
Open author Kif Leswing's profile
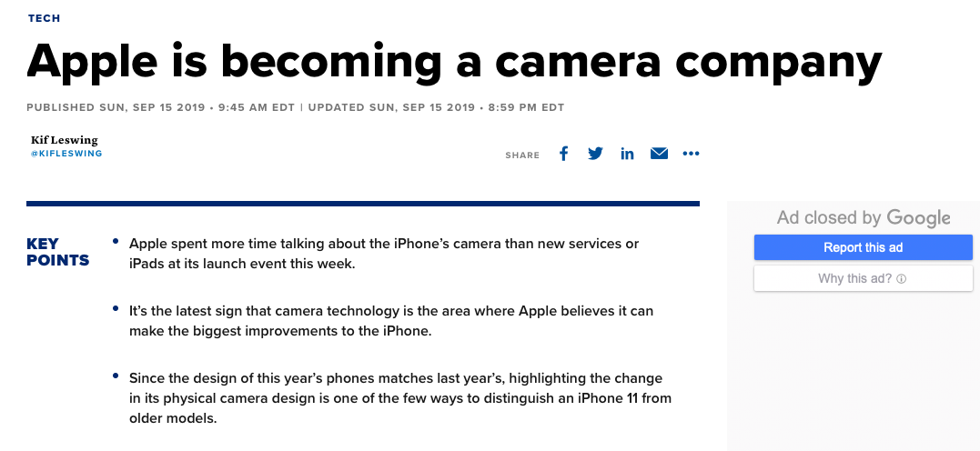(65, 140)
